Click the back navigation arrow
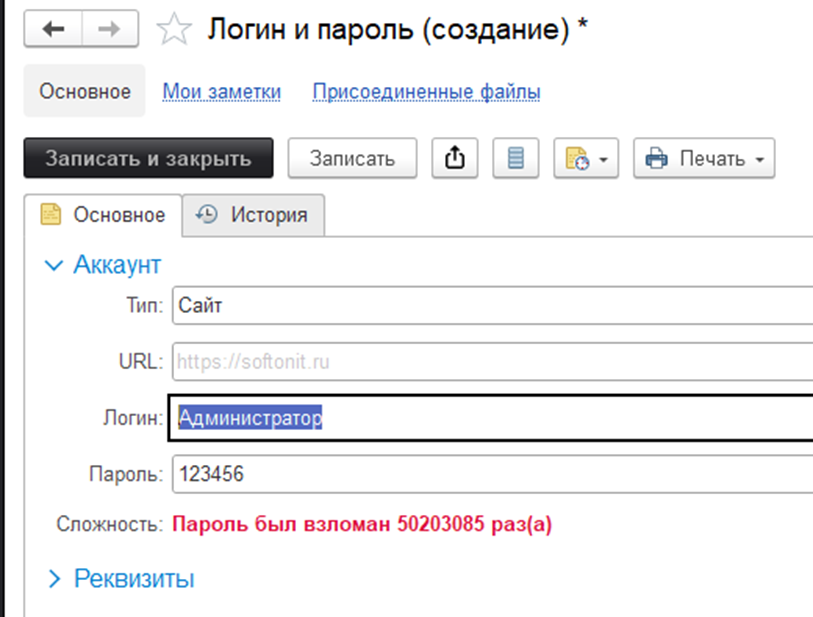The width and height of the screenshot is (813, 617). tap(52, 28)
